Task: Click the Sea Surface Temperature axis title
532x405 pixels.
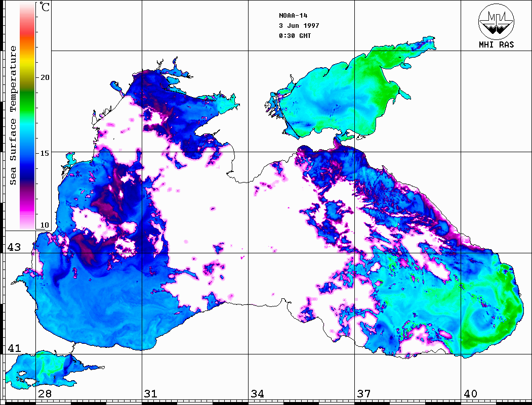Action: click(x=13, y=115)
